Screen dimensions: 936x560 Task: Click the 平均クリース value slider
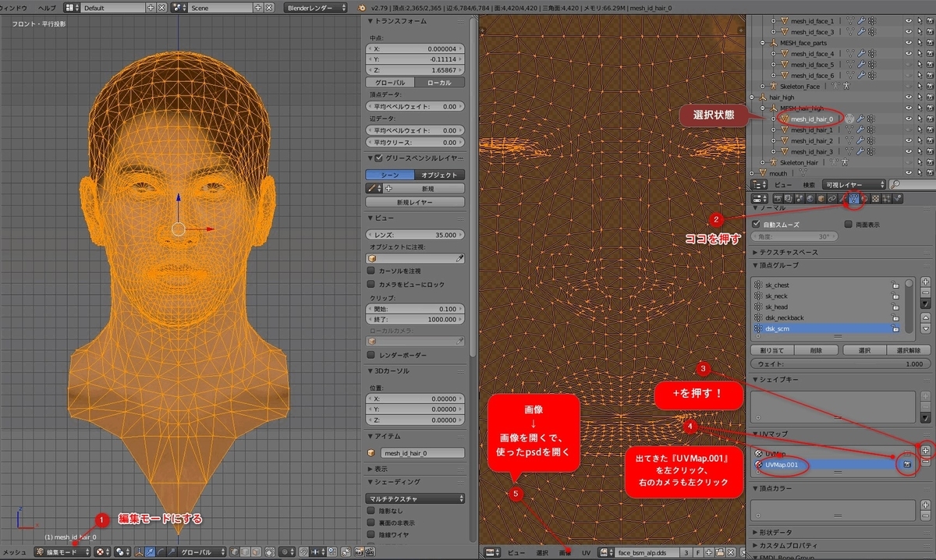(x=416, y=143)
